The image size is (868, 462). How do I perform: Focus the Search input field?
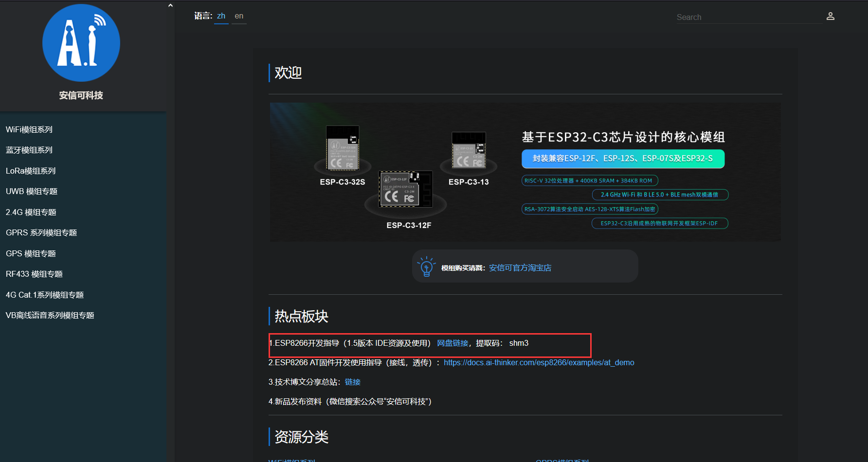(749, 17)
